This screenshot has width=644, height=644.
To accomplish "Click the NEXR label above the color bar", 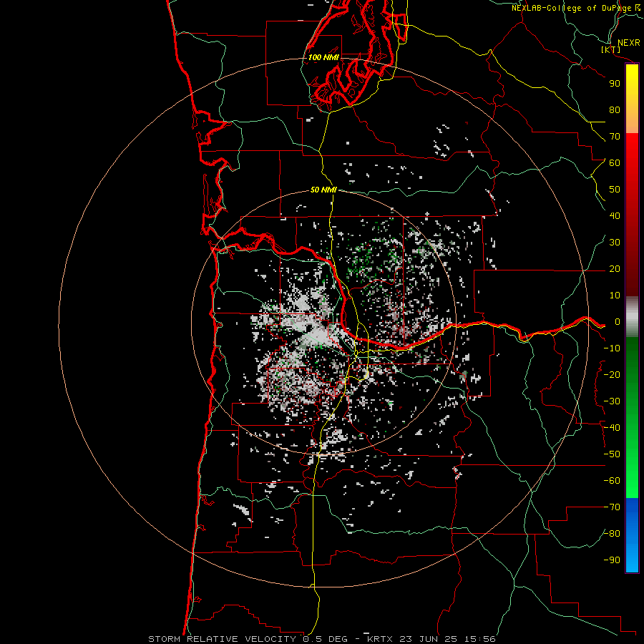I will coord(628,43).
